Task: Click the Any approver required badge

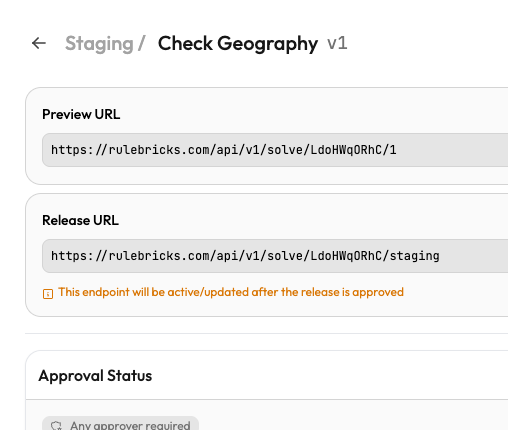Action: [121, 424]
